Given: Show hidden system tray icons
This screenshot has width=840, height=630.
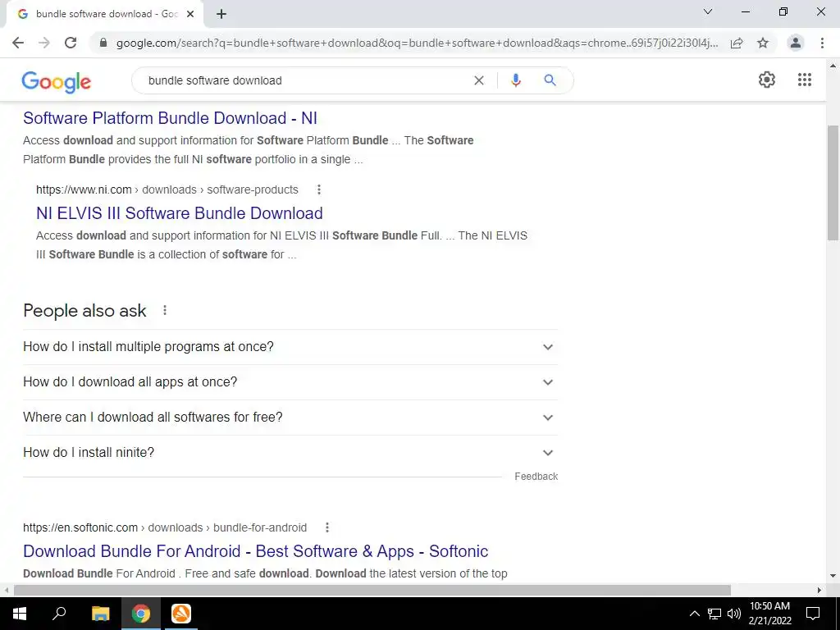Looking at the screenshot, I should click(694, 614).
